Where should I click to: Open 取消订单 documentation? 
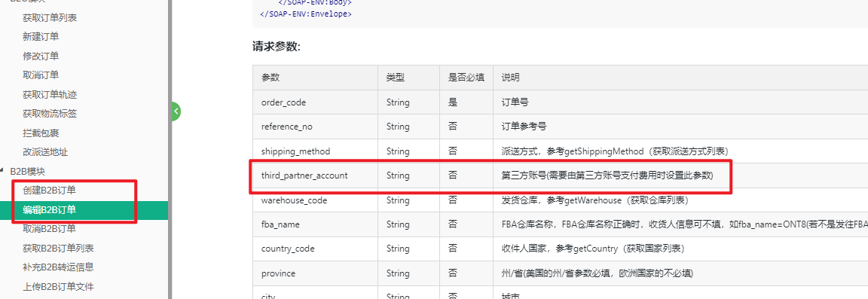[41, 75]
